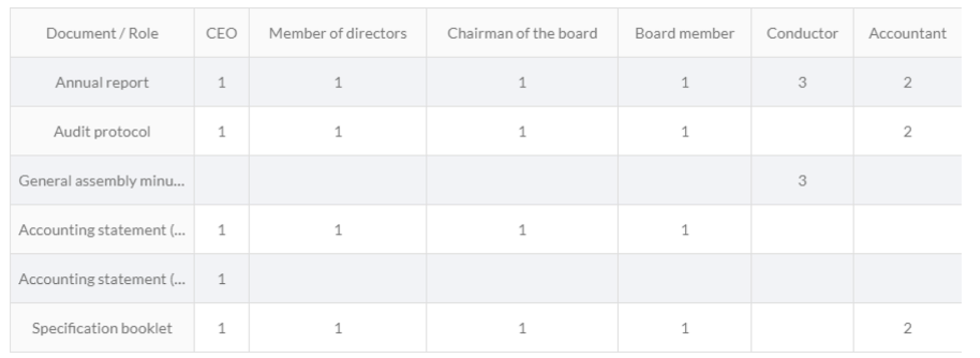This screenshot has height=358, width=980.
Task: Select the Chairman of the board header
Action: 522,33
